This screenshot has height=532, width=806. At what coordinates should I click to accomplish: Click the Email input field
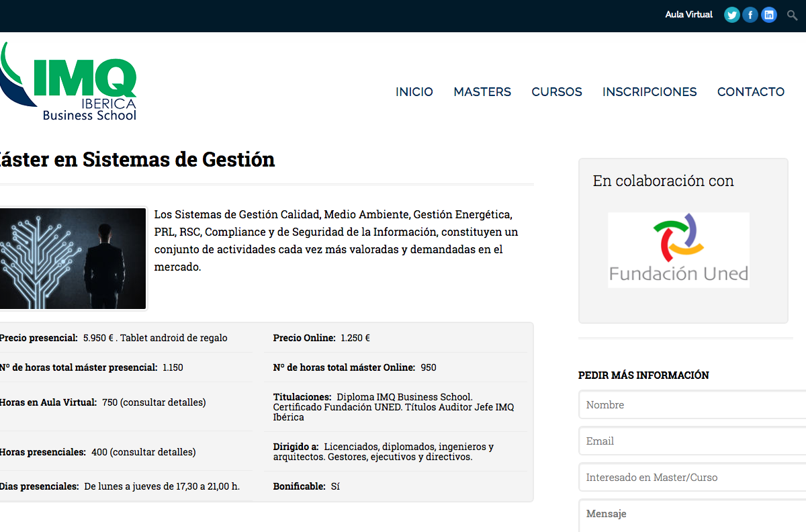click(x=692, y=441)
